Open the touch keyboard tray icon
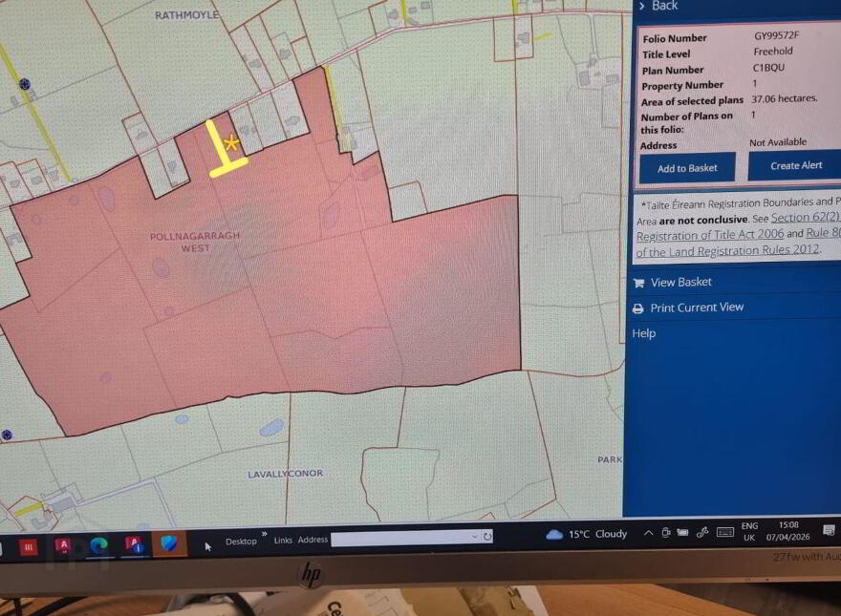This screenshot has width=841, height=616. pos(725,531)
